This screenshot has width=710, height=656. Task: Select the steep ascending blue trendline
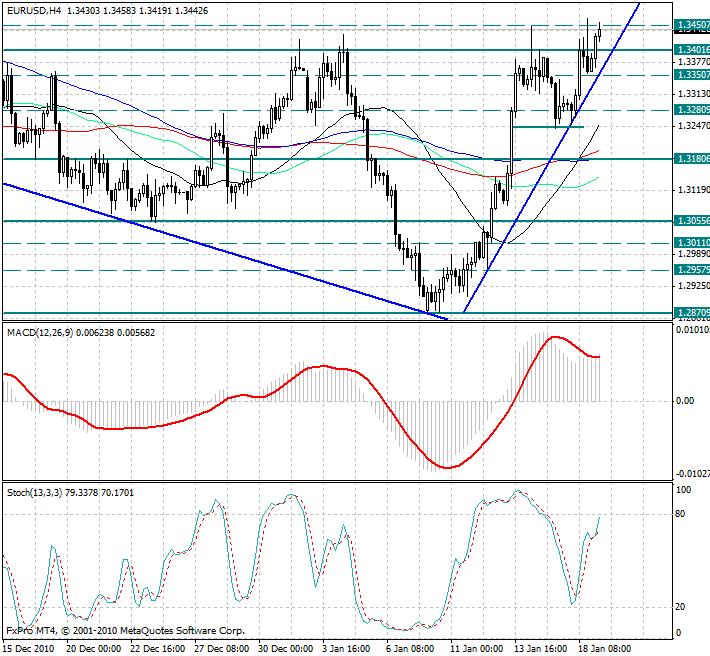tap(550, 159)
